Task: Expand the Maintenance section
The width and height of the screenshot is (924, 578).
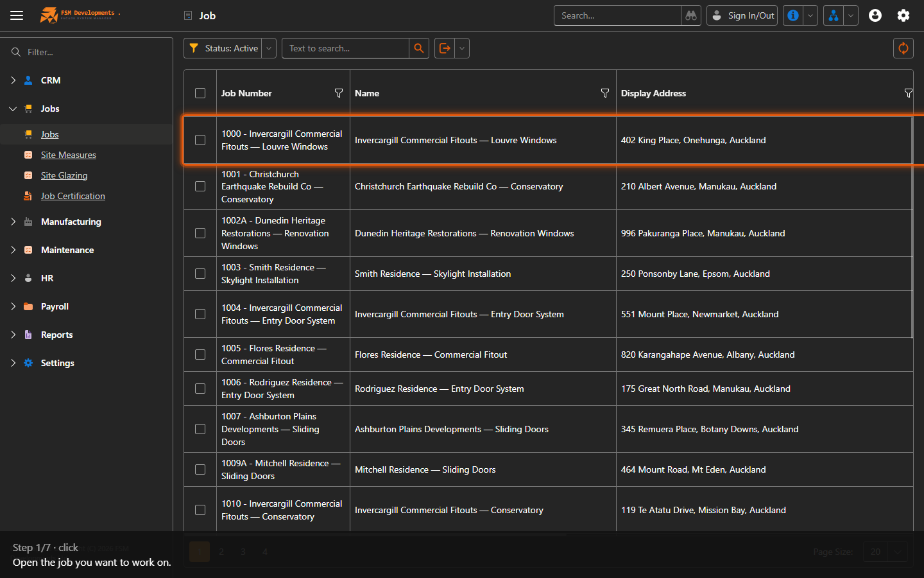Action: [x=13, y=250]
